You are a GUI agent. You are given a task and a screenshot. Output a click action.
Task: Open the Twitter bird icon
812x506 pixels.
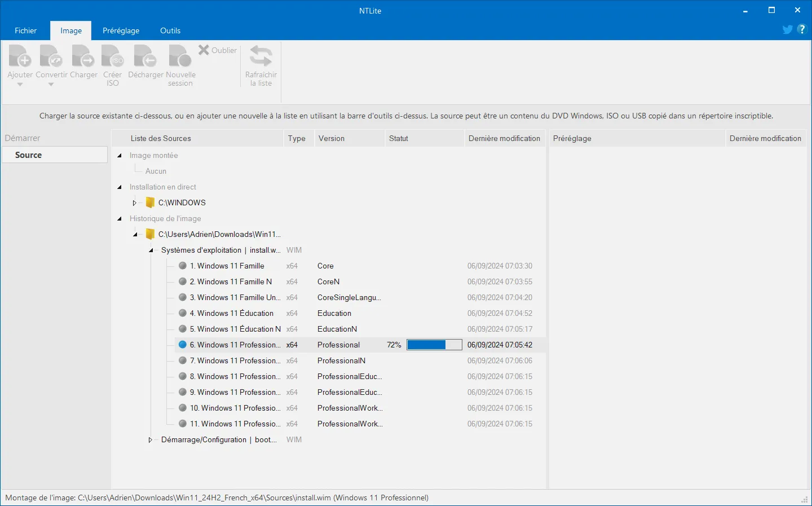click(788, 29)
